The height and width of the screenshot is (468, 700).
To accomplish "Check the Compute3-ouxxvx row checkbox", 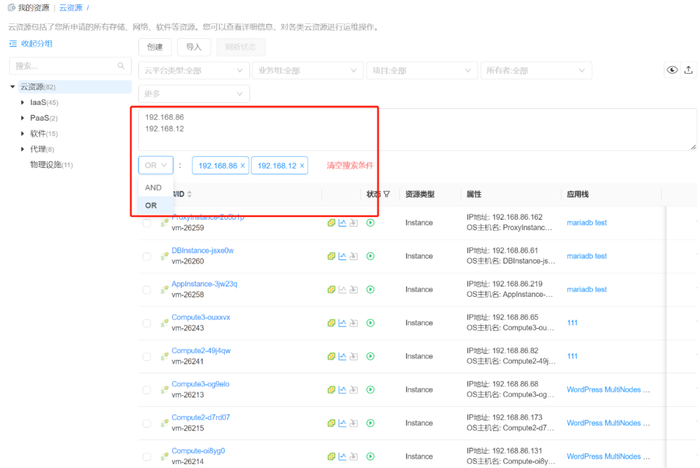I will [x=146, y=323].
